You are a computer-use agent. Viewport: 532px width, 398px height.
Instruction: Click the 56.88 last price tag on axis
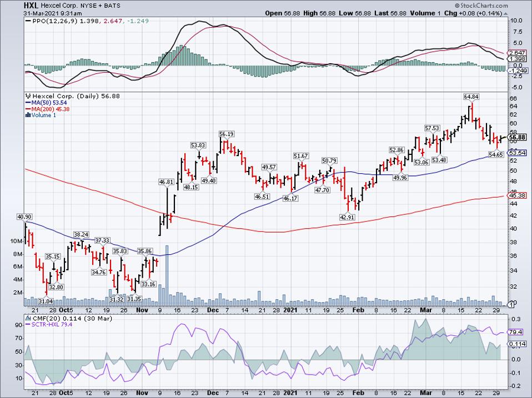pyautogui.click(x=517, y=137)
